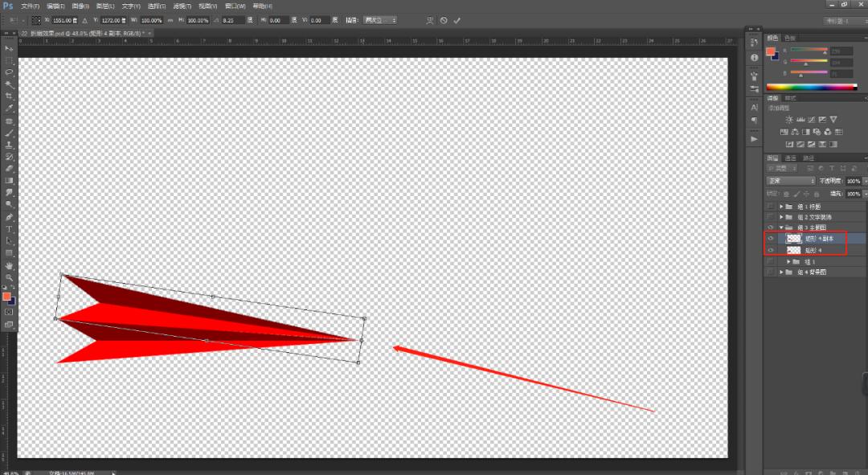Show the nested 组 1 group
The width and height of the screenshot is (868, 475).
tap(771, 261)
